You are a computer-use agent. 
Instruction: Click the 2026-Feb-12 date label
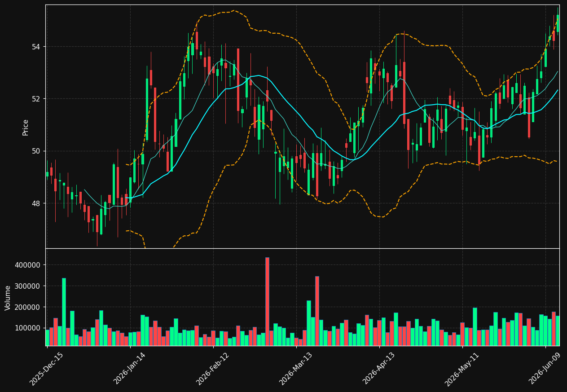(x=213, y=369)
